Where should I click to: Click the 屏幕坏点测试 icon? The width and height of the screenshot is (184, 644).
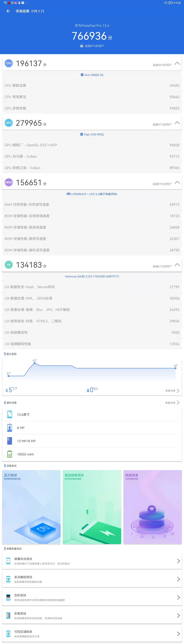(x=8, y=561)
